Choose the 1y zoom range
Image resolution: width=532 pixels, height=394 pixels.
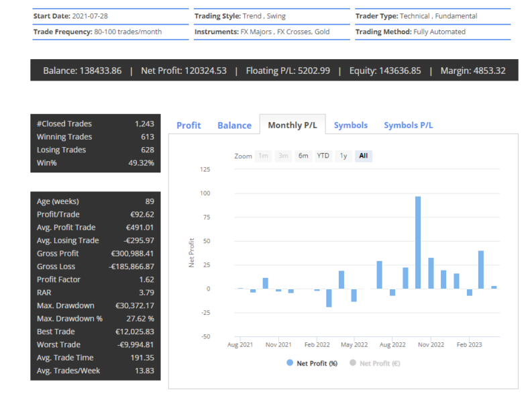point(343,156)
